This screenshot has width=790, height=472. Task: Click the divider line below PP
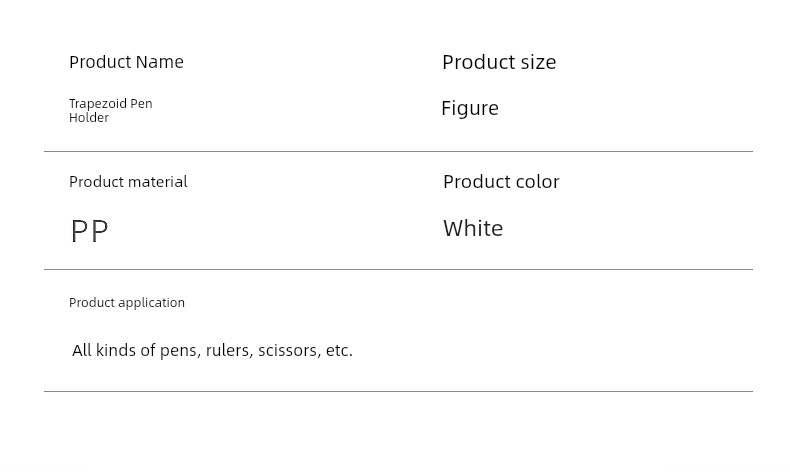[x=398, y=269]
